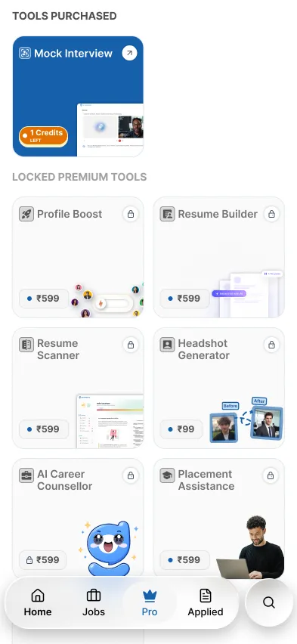297x644 pixels.
Task: Open the Resume Scanner card title
Action: (x=58, y=349)
